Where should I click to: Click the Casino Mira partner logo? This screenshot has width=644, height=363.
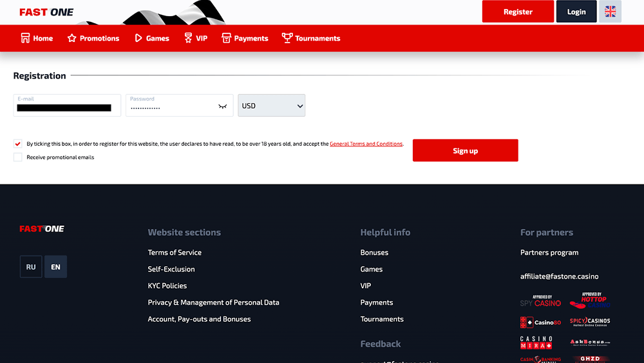[536, 342]
